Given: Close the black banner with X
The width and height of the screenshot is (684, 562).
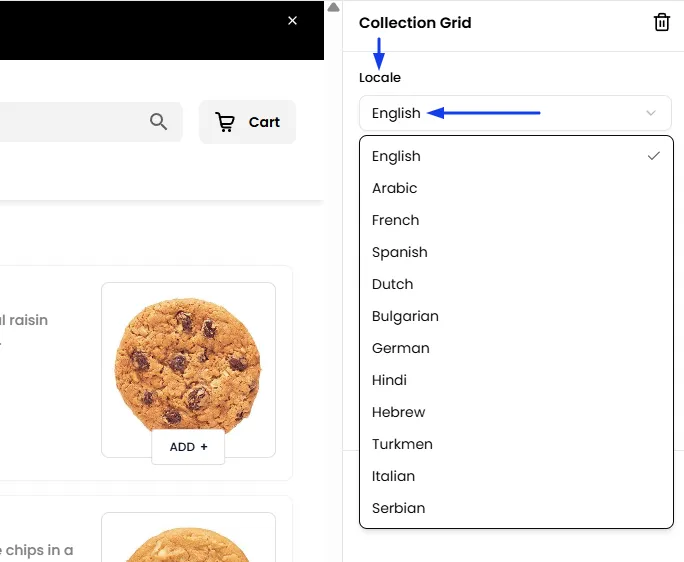Looking at the screenshot, I should [292, 21].
